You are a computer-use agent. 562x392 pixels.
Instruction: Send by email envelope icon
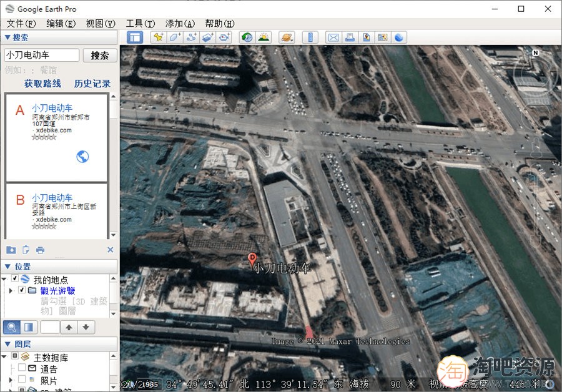click(333, 37)
